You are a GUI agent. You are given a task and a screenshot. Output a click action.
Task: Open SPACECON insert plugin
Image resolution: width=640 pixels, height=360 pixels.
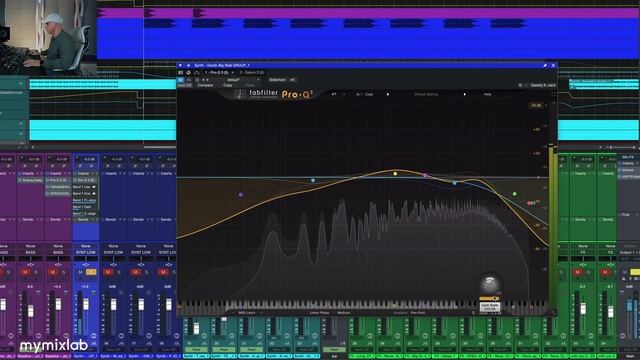(x=59, y=193)
